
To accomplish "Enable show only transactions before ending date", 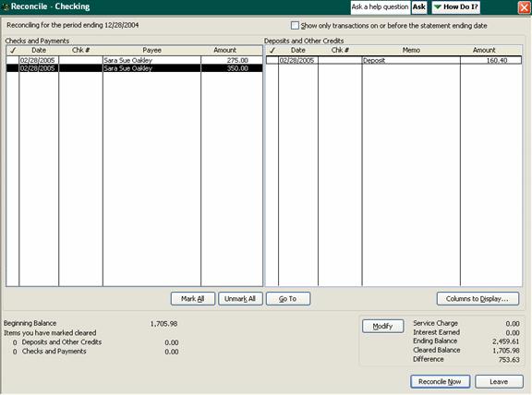I will (x=295, y=26).
